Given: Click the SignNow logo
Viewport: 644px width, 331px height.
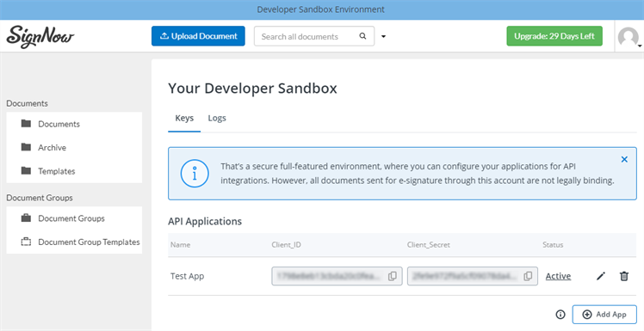Looking at the screenshot, I should [40, 36].
